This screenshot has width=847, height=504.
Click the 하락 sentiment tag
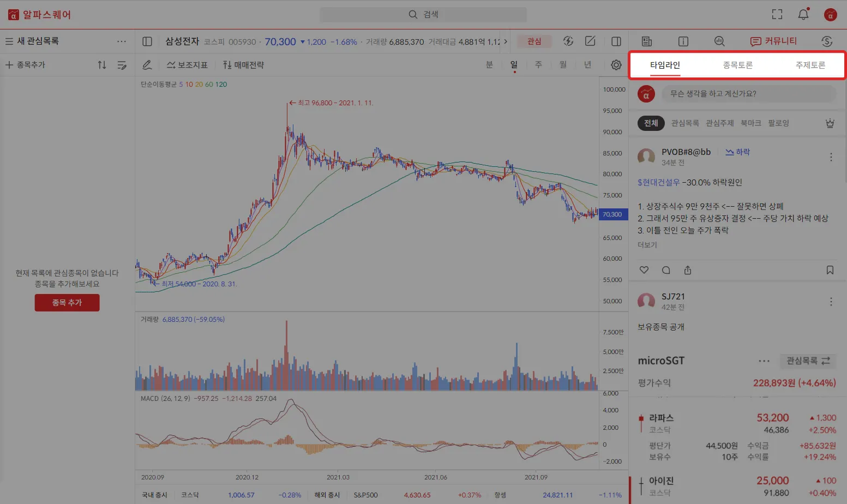coord(737,152)
